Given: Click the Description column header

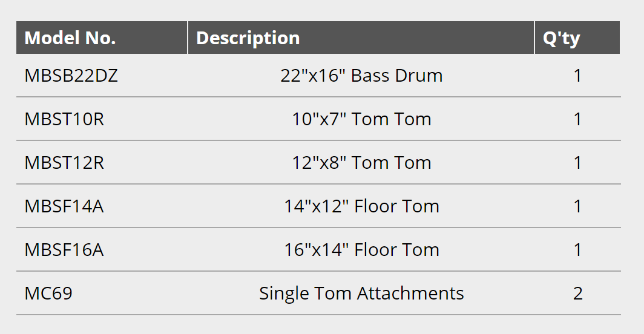Looking at the screenshot, I should tap(248, 38).
